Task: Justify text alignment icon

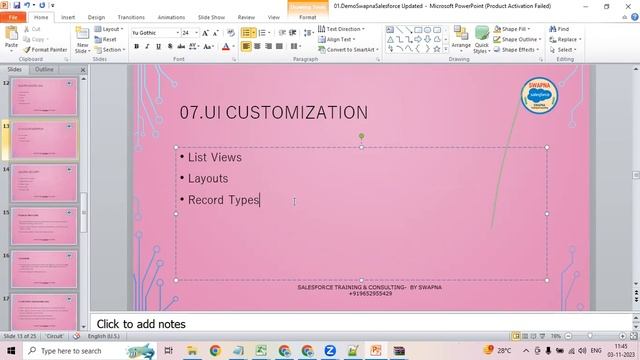Action: click(x=279, y=47)
